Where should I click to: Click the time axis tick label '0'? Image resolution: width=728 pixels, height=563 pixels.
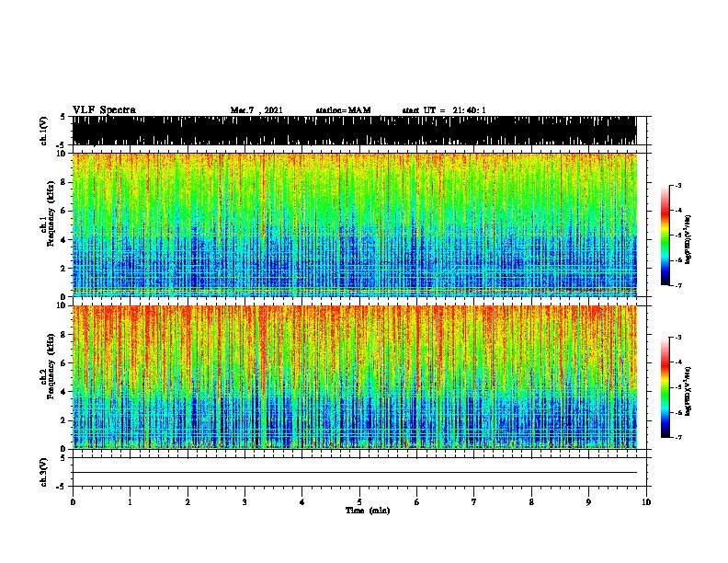pyautogui.click(x=73, y=502)
